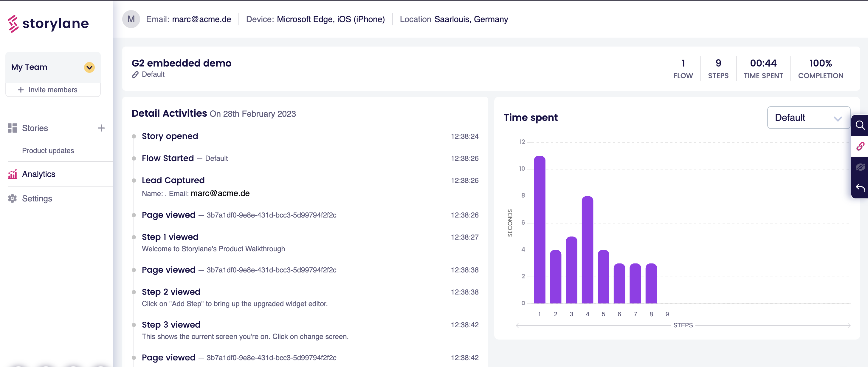Screen dimensions: 868x367
Task: Expand the My Team dropdown chevron
Action: click(x=89, y=67)
